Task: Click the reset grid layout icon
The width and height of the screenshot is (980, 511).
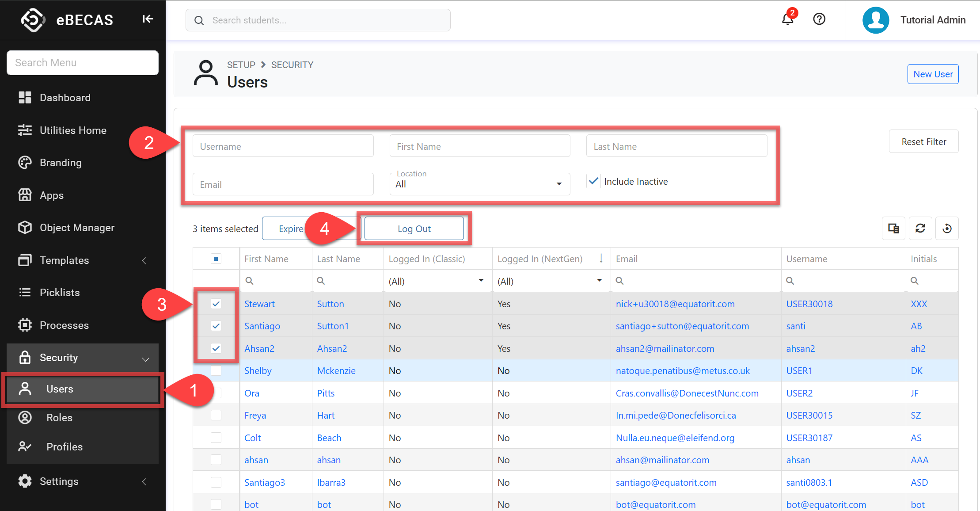Action: click(947, 229)
